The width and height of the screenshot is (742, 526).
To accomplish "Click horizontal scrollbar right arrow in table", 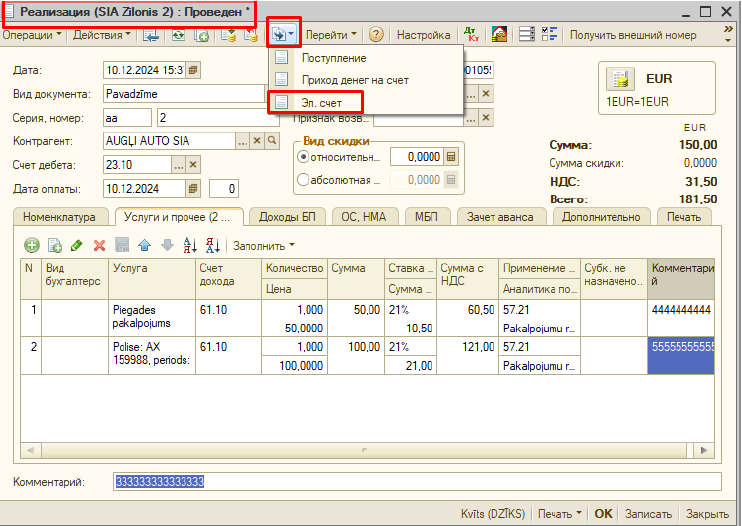I will 704,450.
